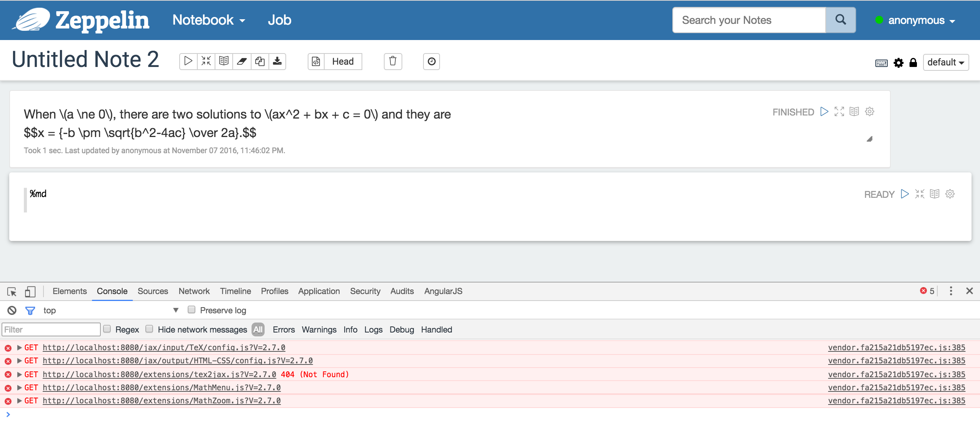Open the default view mode dropdown
The image size is (980, 438).
[x=945, y=62]
